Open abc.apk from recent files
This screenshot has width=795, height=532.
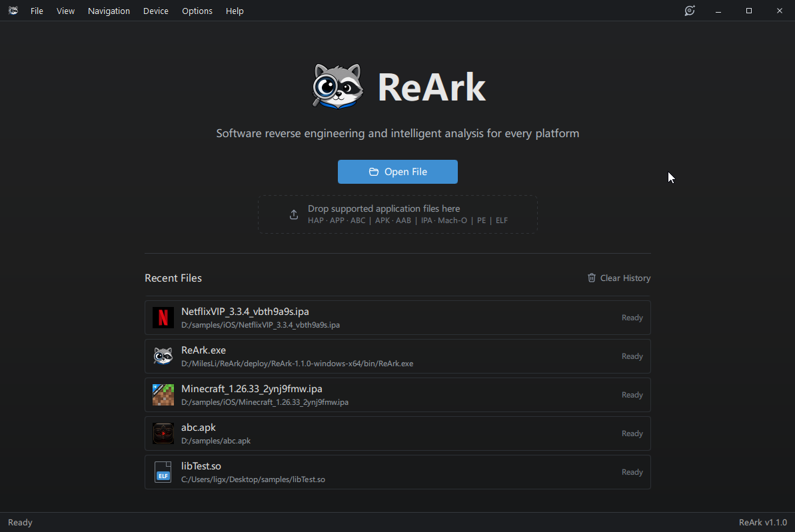coord(397,433)
